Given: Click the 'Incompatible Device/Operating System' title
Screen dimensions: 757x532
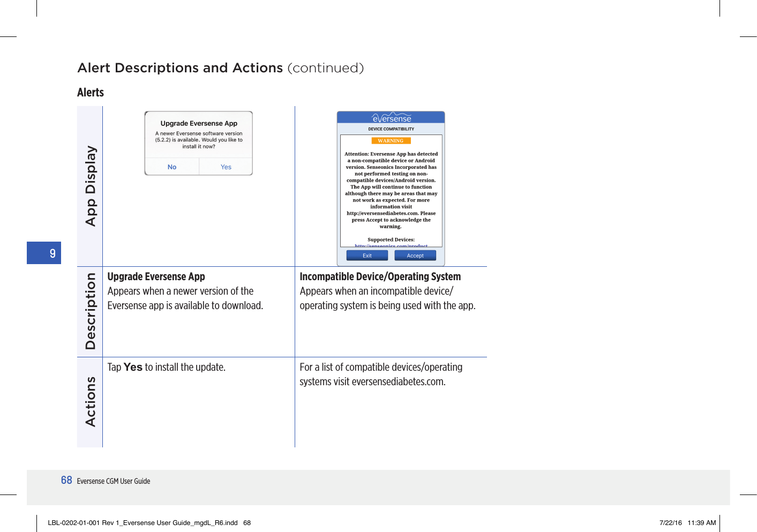Looking at the screenshot, I should coord(380,276).
